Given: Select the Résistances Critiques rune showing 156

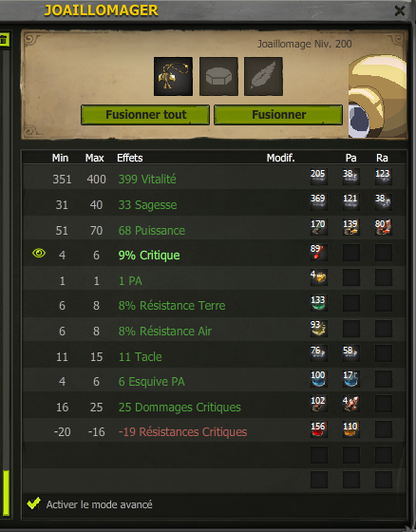Looking at the screenshot, I should [318, 429].
